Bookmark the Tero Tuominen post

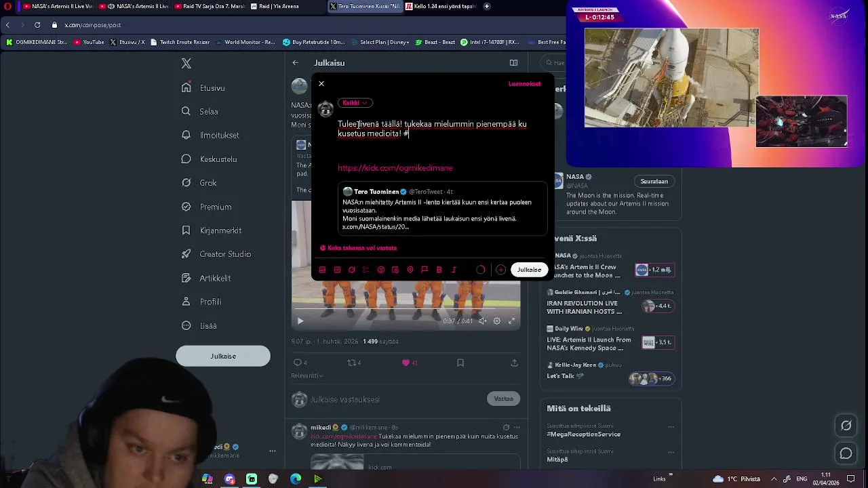click(460, 363)
